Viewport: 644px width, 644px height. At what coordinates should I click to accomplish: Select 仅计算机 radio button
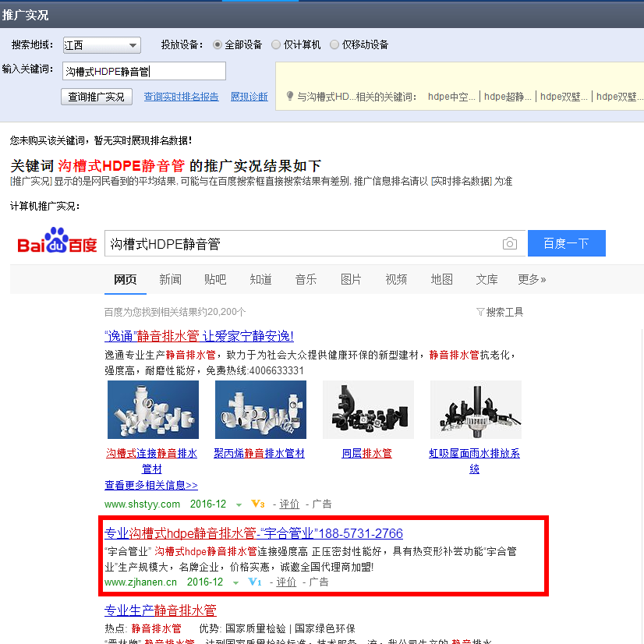coord(276,44)
